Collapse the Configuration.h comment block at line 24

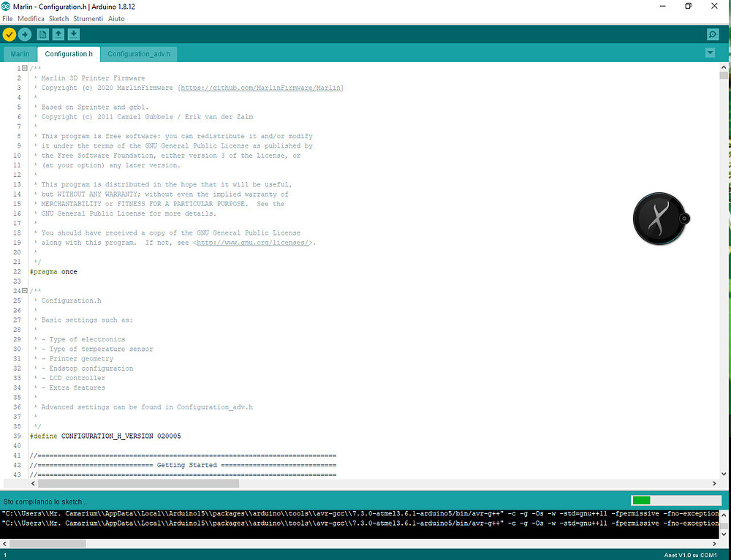pos(24,290)
